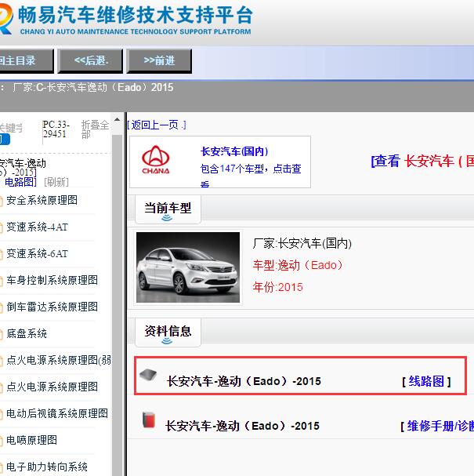Open 点火电源系统原理图(弱 tree item
Screen dimensions: 474x476
(x=59, y=361)
